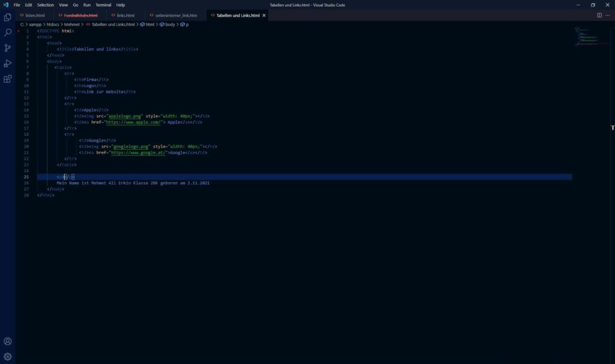
Task: Click the https://www.apple.com/ link in code
Action: coord(133,122)
